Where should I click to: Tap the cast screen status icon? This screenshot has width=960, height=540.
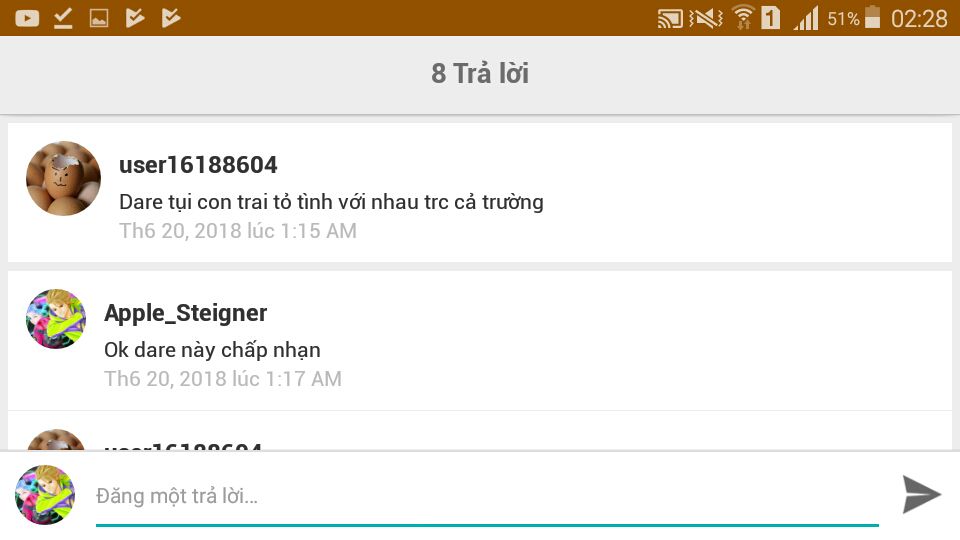(670, 18)
